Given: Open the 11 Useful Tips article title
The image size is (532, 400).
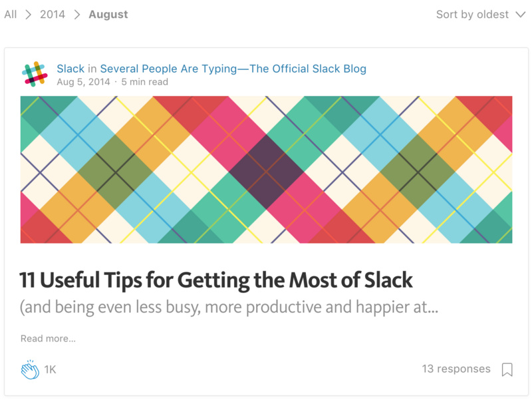Looking at the screenshot, I should click(x=215, y=280).
